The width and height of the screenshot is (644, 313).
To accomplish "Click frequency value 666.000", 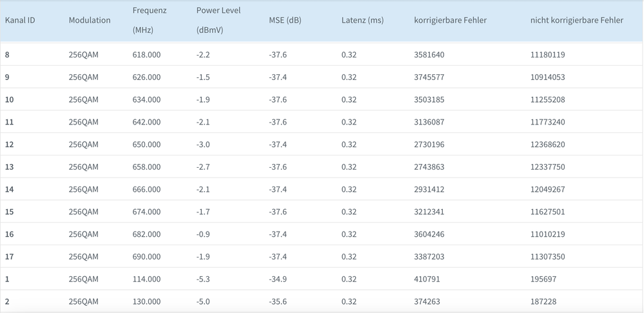I will click(146, 189).
